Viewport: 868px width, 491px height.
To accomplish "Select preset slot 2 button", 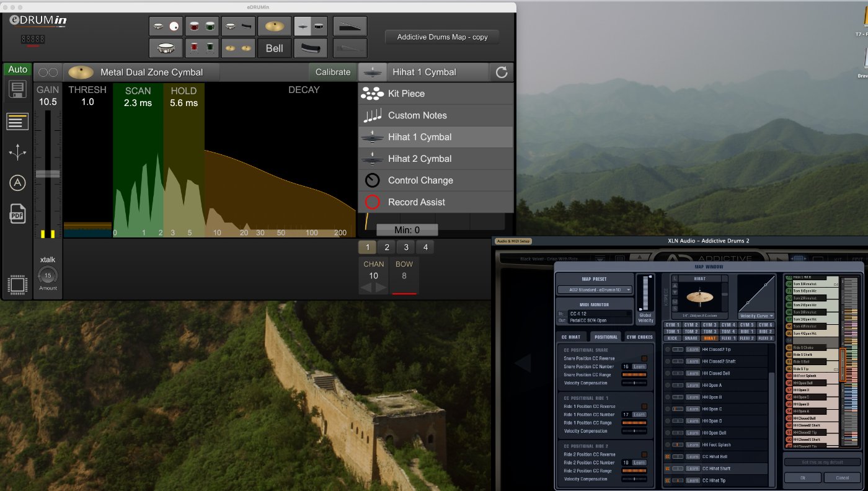I will point(386,247).
